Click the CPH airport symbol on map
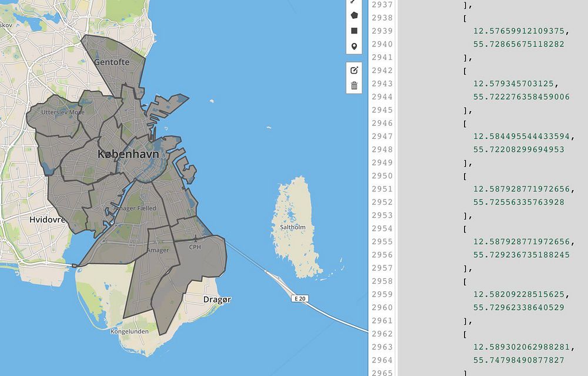Viewport: 588px width, 376px height. pyautogui.click(x=195, y=238)
